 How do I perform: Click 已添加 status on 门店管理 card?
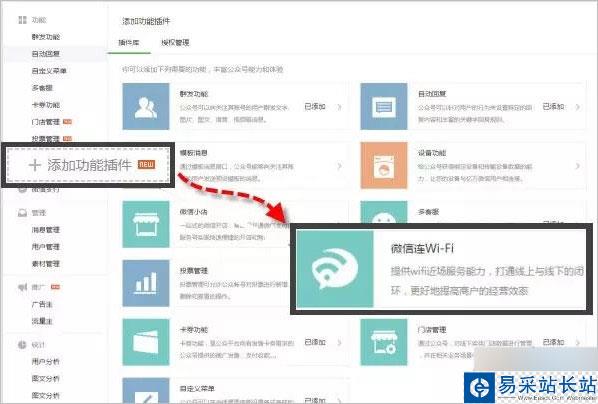[553, 342]
